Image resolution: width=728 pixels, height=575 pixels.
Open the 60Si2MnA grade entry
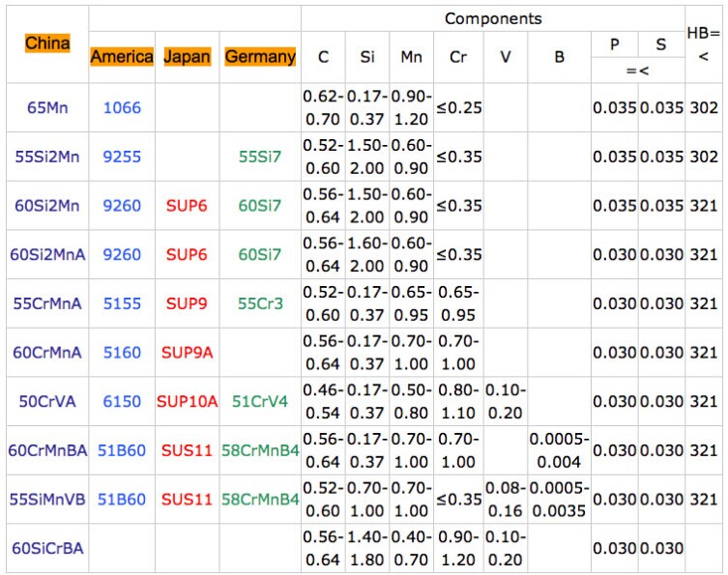[x=47, y=255]
